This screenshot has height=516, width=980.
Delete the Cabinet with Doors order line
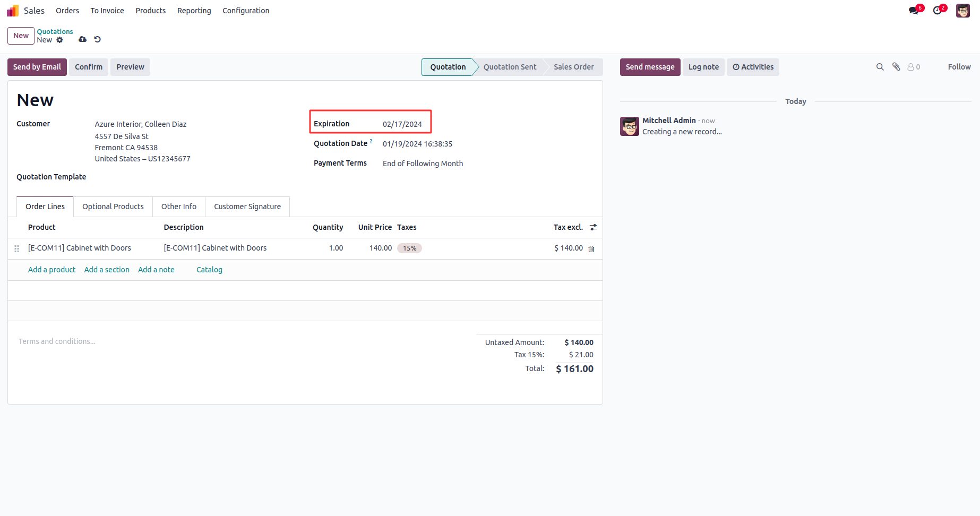pyautogui.click(x=591, y=248)
